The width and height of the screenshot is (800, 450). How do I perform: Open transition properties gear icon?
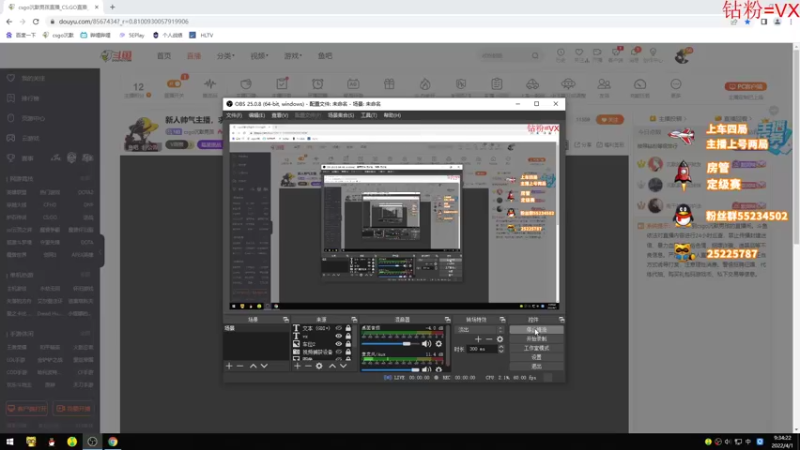click(x=500, y=339)
